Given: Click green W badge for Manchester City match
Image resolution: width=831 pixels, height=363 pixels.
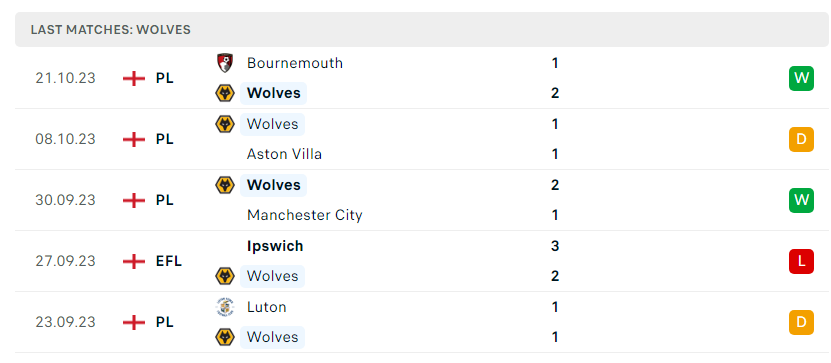Looking at the screenshot, I should [x=801, y=200].
